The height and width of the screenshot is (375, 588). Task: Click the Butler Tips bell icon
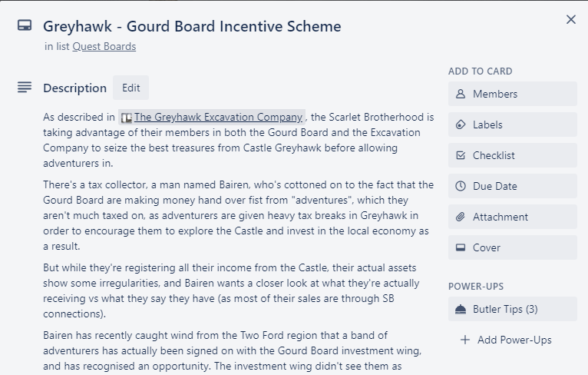click(x=460, y=310)
